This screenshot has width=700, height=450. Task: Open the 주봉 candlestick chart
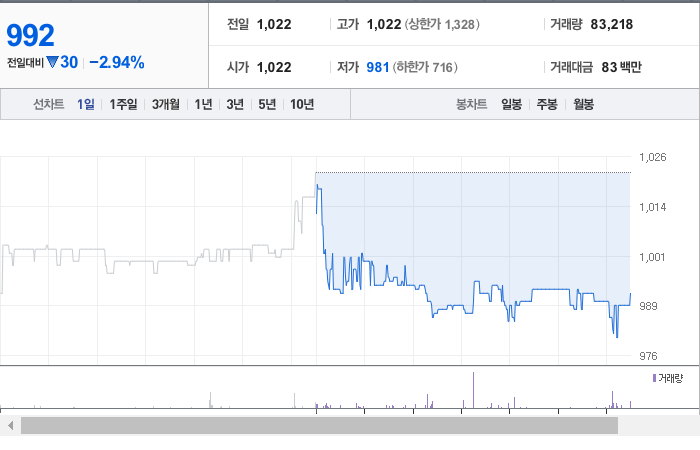(x=547, y=104)
